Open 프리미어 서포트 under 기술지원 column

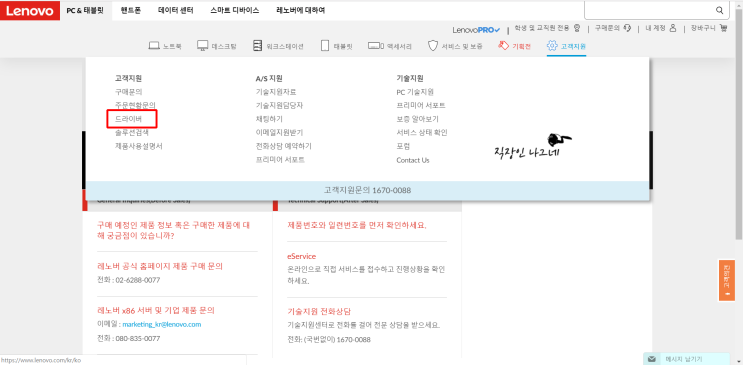click(421, 105)
